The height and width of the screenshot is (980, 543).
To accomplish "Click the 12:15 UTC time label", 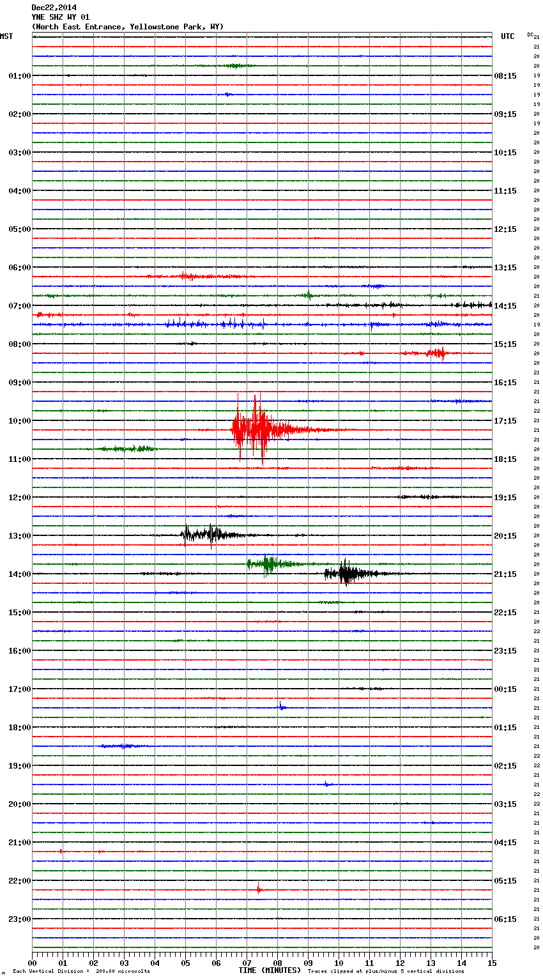I will [x=505, y=229].
